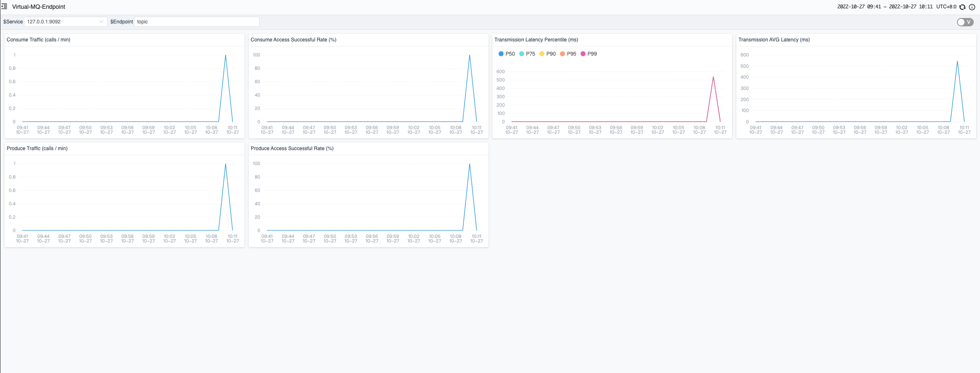
Task: Open the date time range picker
Action: (x=885, y=7)
